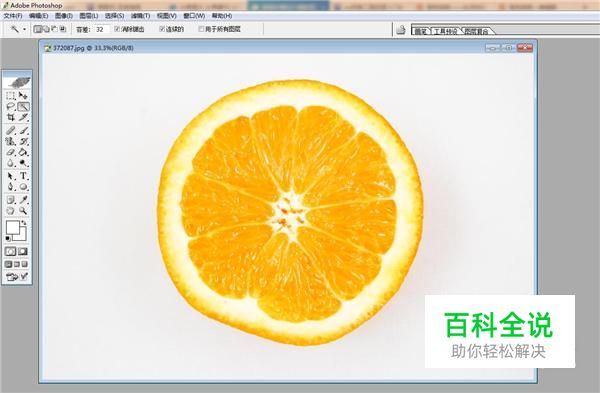Select the Brush tool
The width and height of the screenshot is (600, 393).
click(23, 130)
